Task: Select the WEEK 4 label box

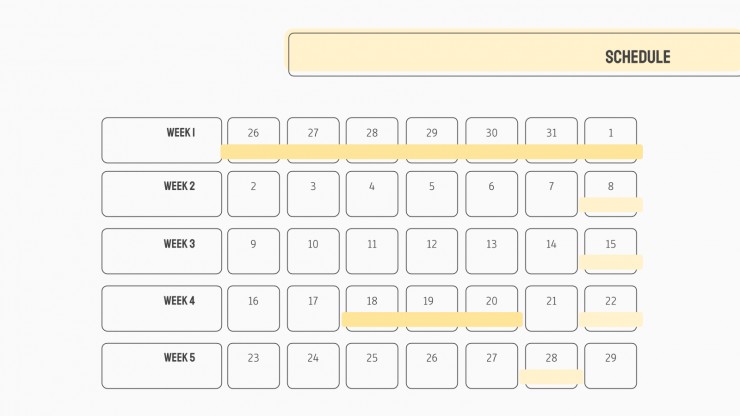Action: click(x=161, y=308)
